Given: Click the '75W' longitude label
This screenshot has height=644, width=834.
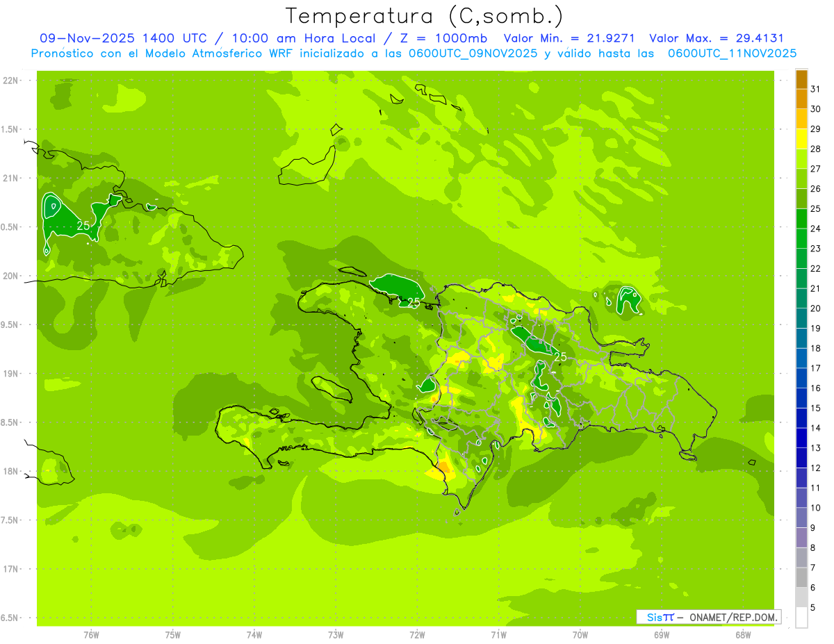Looking at the screenshot, I should (173, 634).
